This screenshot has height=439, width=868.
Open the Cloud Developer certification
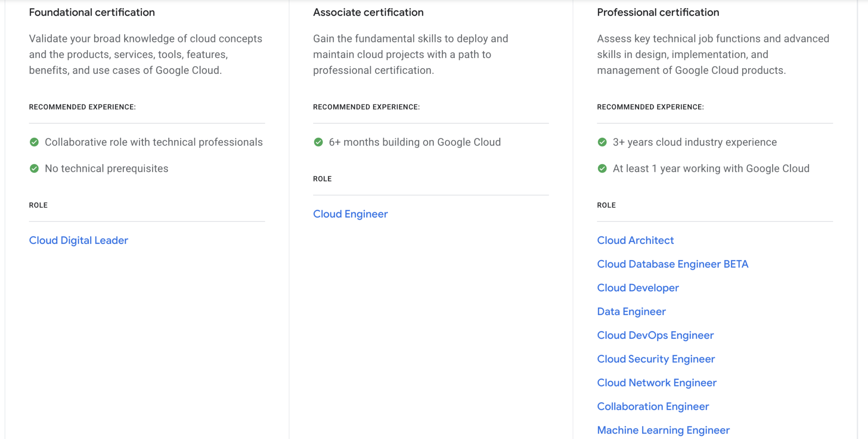(x=638, y=288)
